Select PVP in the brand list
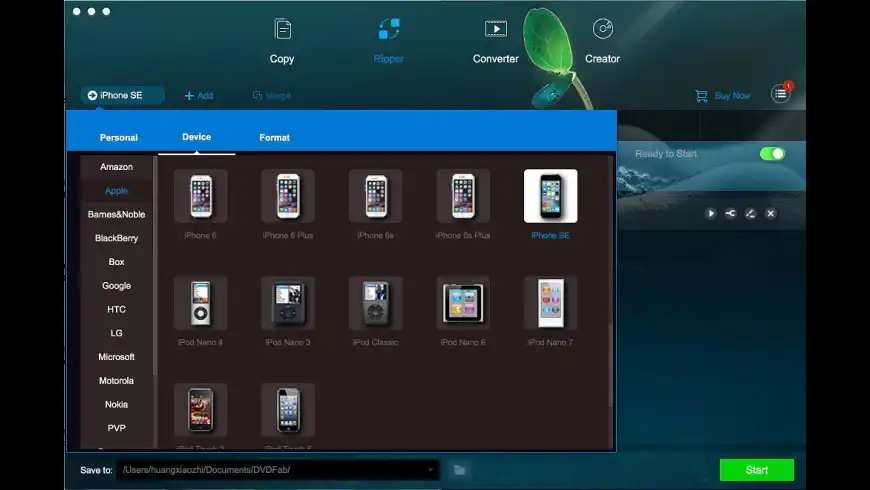 [x=117, y=428]
